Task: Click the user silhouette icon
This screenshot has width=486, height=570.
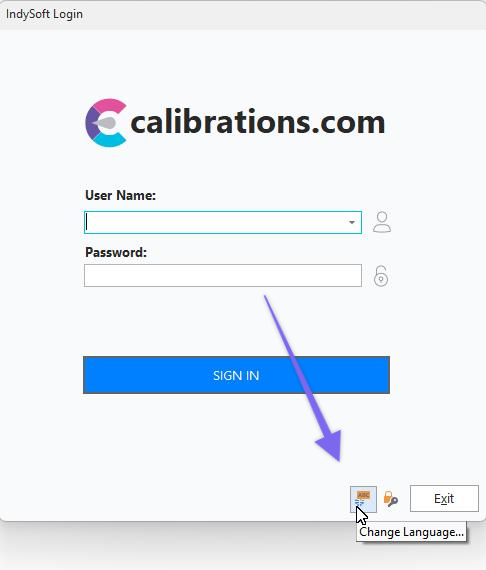Action: click(382, 222)
